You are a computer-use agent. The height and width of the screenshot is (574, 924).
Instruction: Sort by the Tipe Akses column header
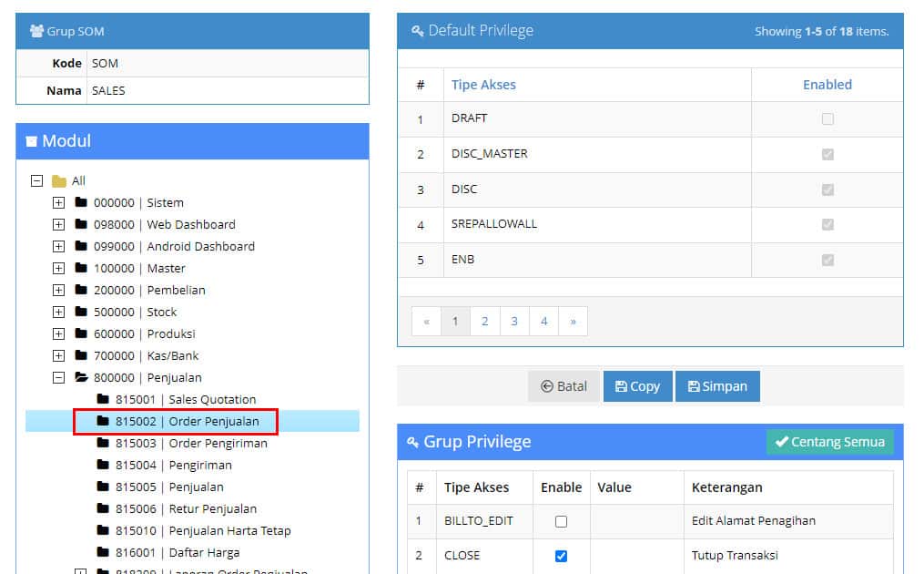click(x=483, y=85)
